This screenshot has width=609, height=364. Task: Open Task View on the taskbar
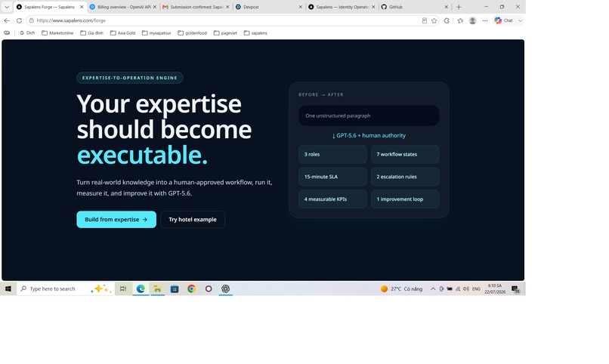123,288
